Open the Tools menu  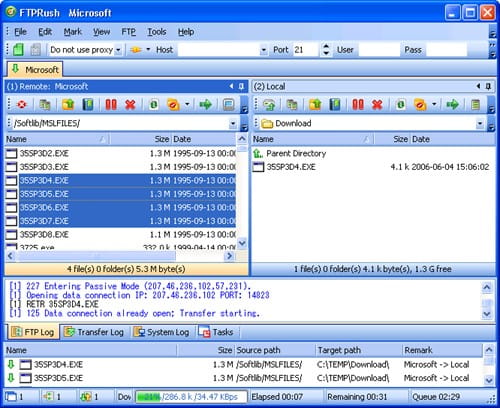pyautogui.click(x=157, y=32)
